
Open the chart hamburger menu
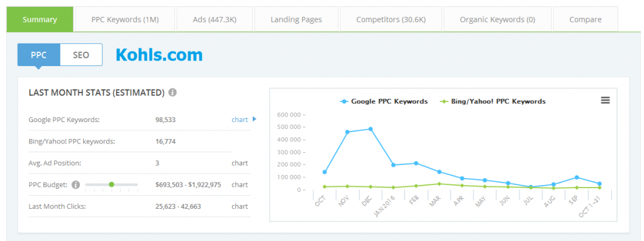coord(606,100)
